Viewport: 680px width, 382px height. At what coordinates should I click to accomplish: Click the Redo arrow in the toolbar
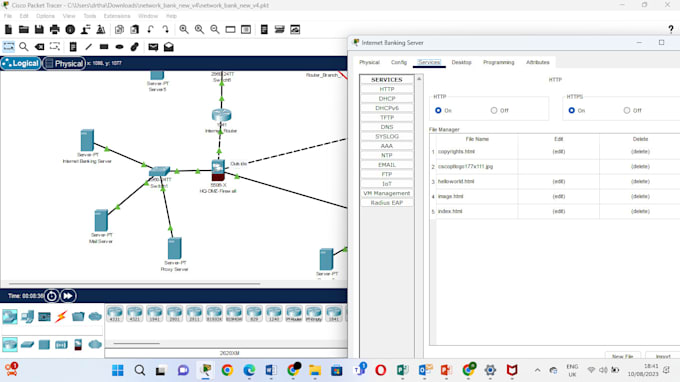pyautogui.click(x=166, y=29)
